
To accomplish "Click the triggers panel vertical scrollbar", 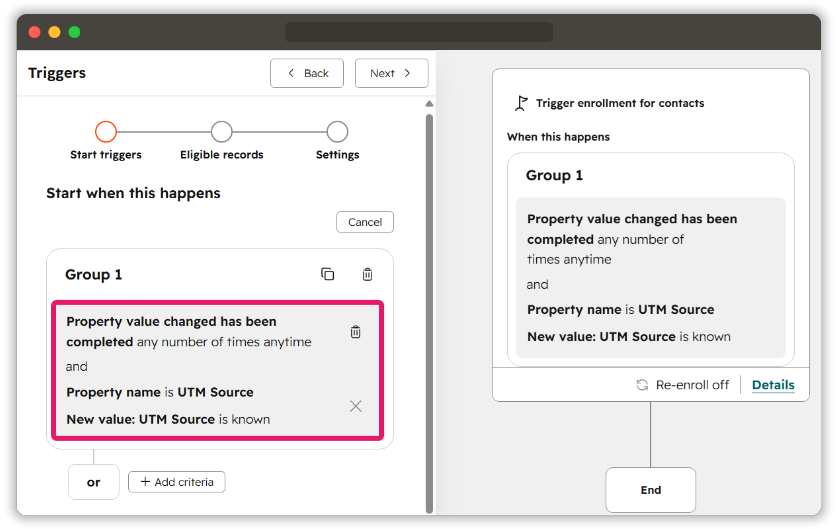I will pyautogui.click(x=429, y=313).
